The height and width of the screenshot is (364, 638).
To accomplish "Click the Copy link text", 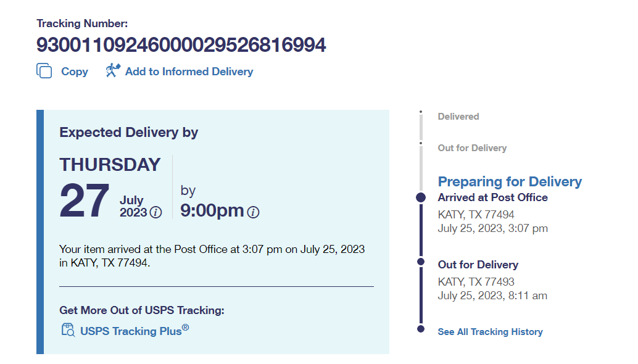I will [x=75, y=72].
